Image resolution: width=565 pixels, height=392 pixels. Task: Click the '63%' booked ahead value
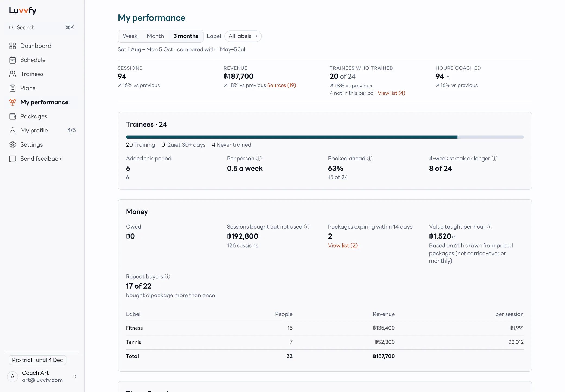tap(335, 168)
